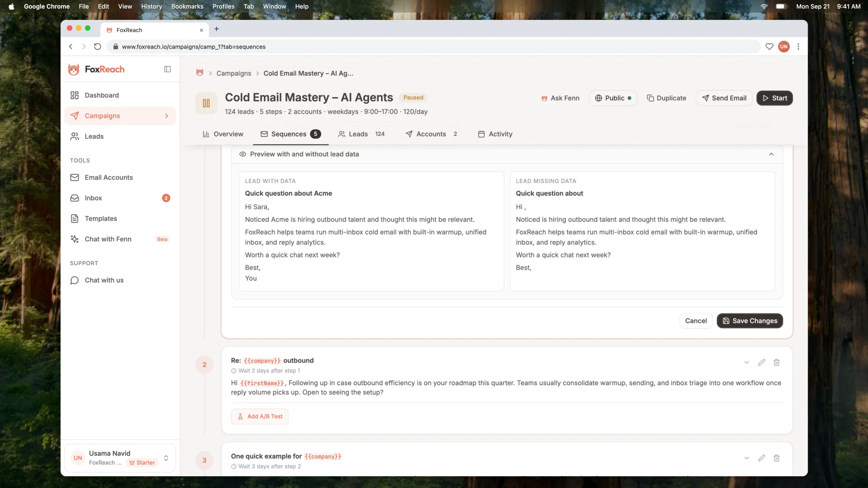Duplicate the campaign
Image resolution: width=868 pixels, height=488 pixels.
tap(667, 98)
